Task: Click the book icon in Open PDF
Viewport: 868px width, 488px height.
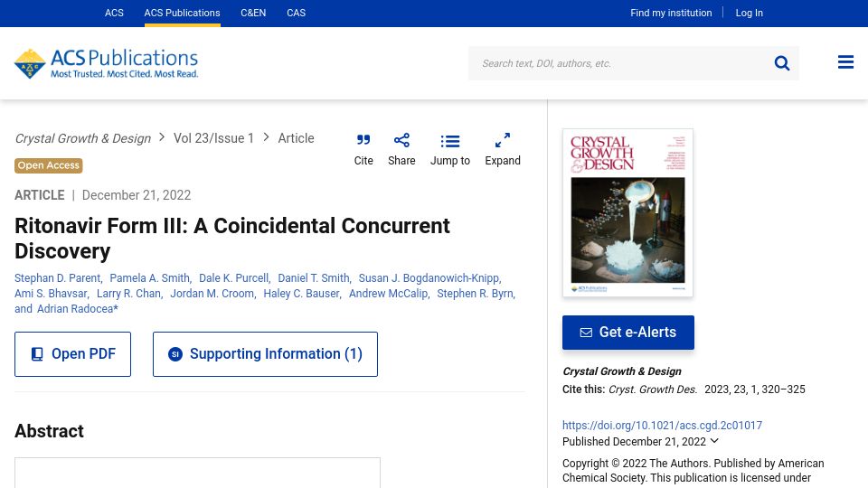Action: pos(37,354)
